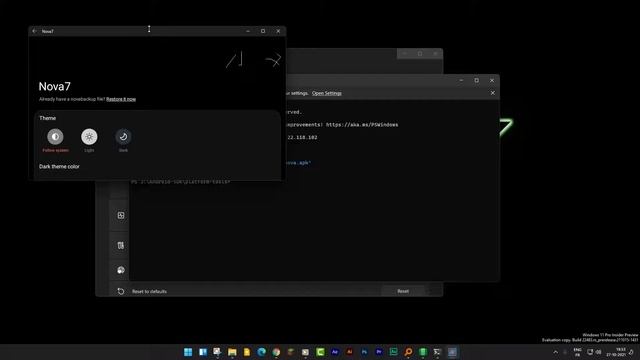Open the orange magnifier app on taskbar
The width and height of the screenshot is (640, 360).
pos(408,352)
